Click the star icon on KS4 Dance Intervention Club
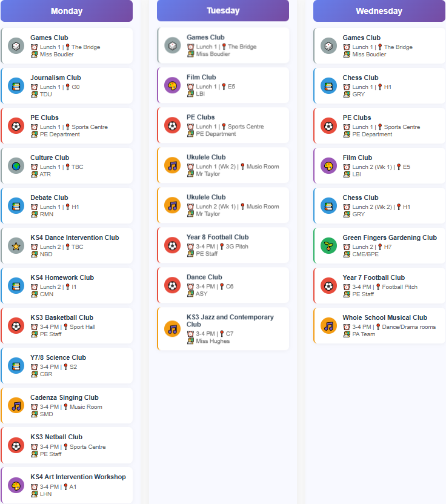This screenshot has width=446, height=504. tap(16, 245)
